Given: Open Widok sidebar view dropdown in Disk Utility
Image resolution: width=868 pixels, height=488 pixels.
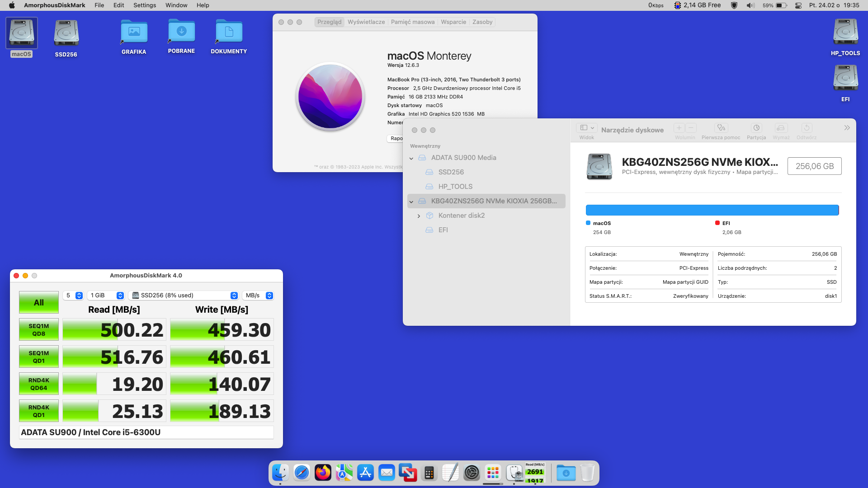Looking at the screenshot, I should pyautogui.click(x=587, y=128).
